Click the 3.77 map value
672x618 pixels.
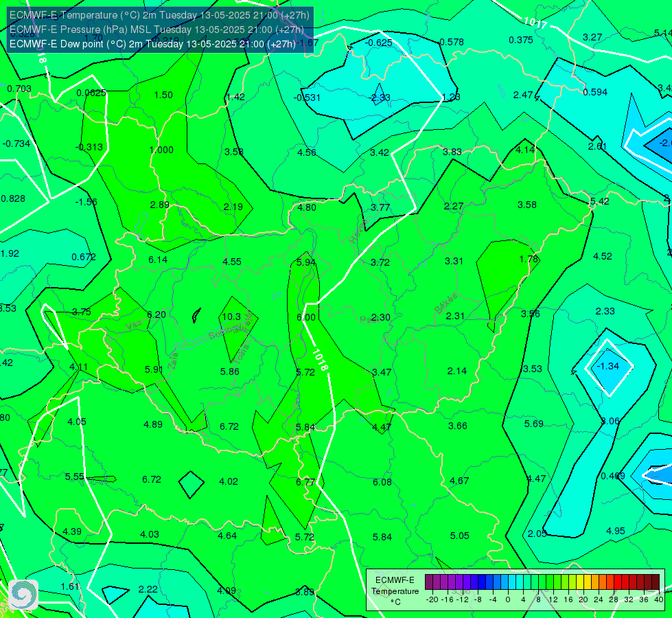click(380, 207)
